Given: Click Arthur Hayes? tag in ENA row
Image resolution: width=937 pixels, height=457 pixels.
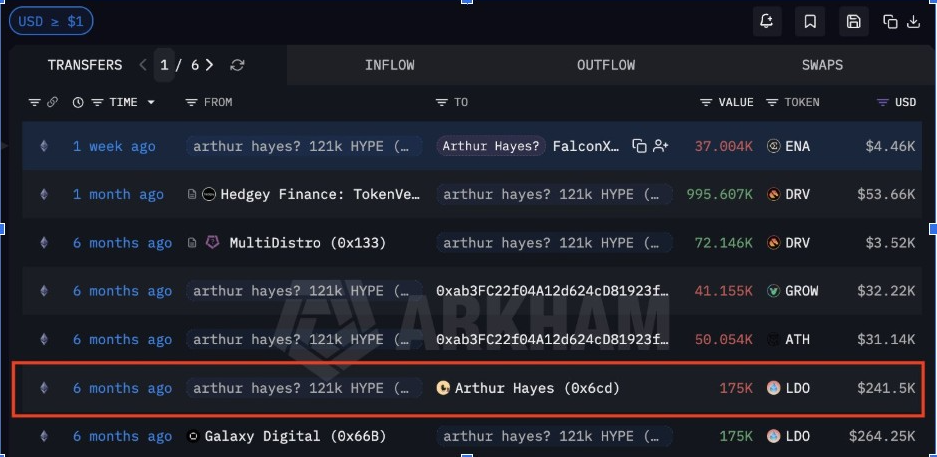Looking at the screenshot, I should pos(491,146).
